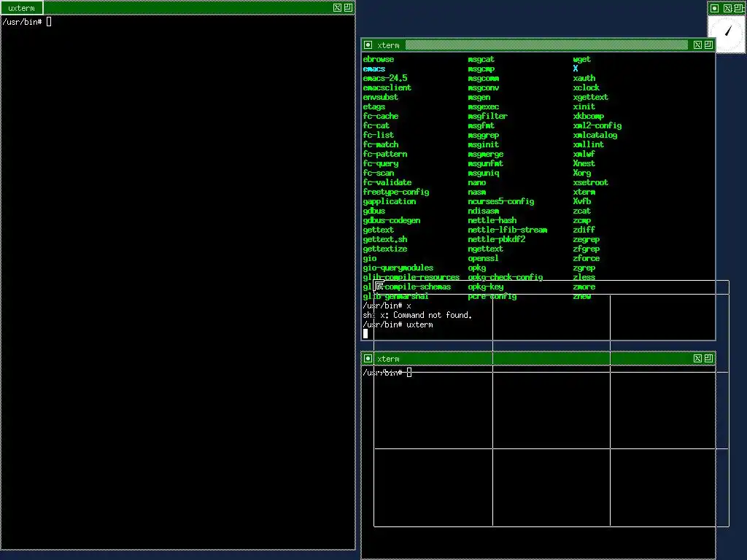The height and width of the screenshot is (560, 747).
Task: Click the analog xclock face
Action: (727, 34)
